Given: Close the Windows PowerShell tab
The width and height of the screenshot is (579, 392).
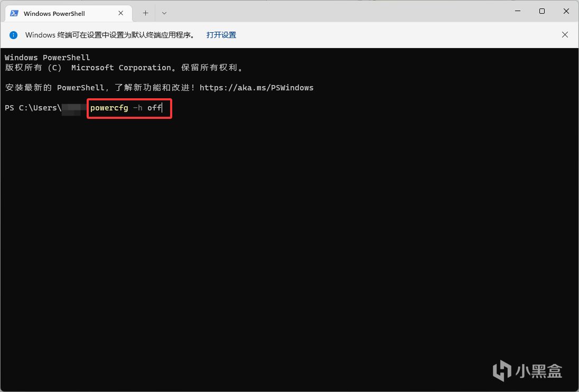Looking at the screenshot, I should tap(121, 13).
